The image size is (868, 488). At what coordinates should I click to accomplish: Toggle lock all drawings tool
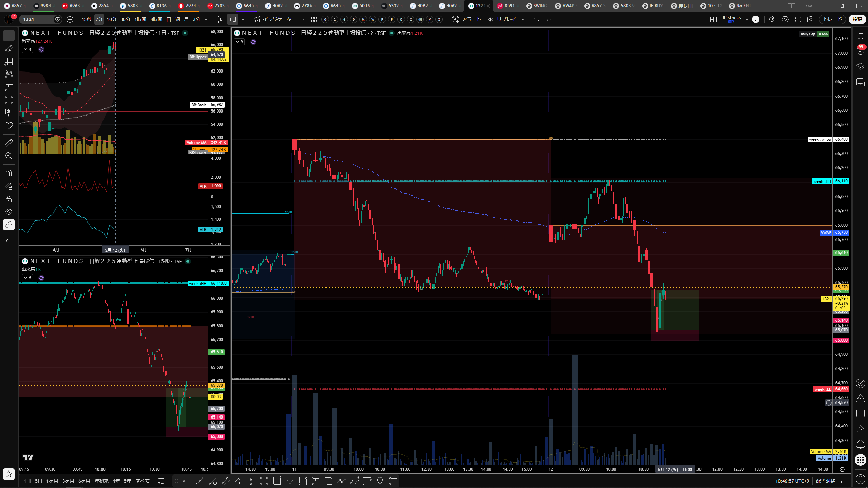9,199
